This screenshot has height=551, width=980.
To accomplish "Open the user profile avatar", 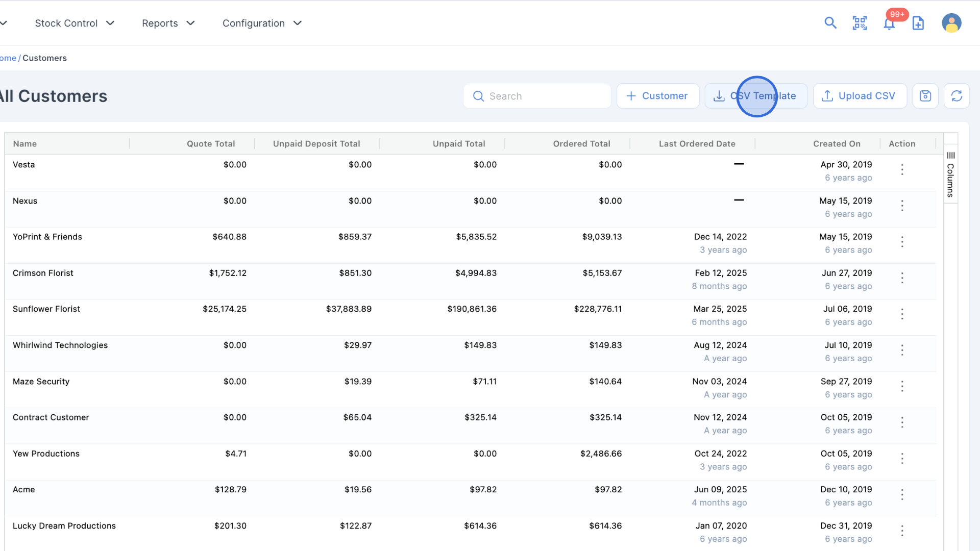I will pos(951,23).
